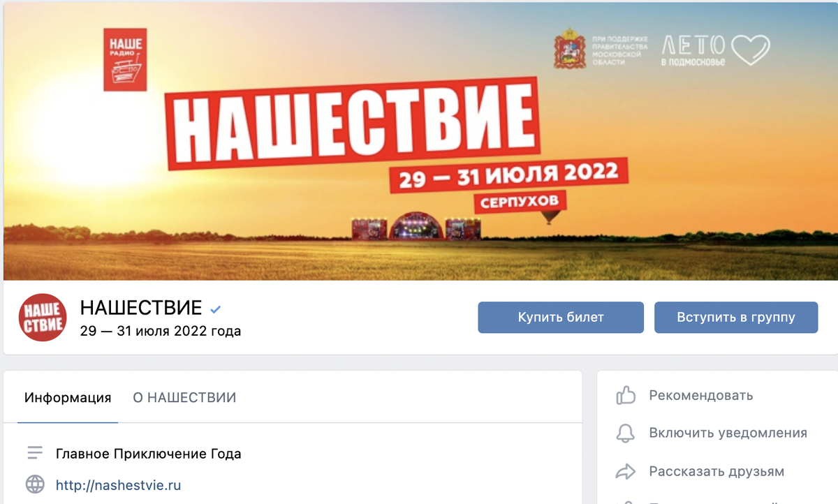Viewport: 838px width, 504px height.
Task: Click the lines icon beside the description
Action: pos(35,454)
